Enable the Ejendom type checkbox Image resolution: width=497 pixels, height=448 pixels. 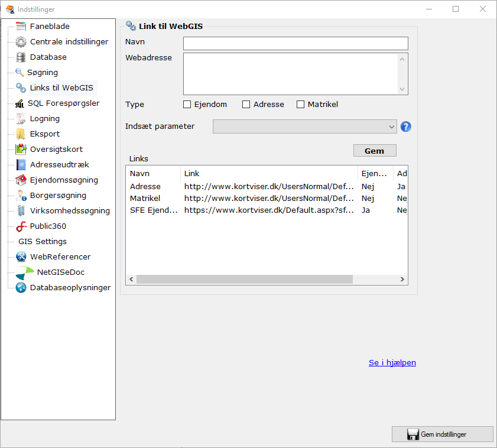(187, 105)
